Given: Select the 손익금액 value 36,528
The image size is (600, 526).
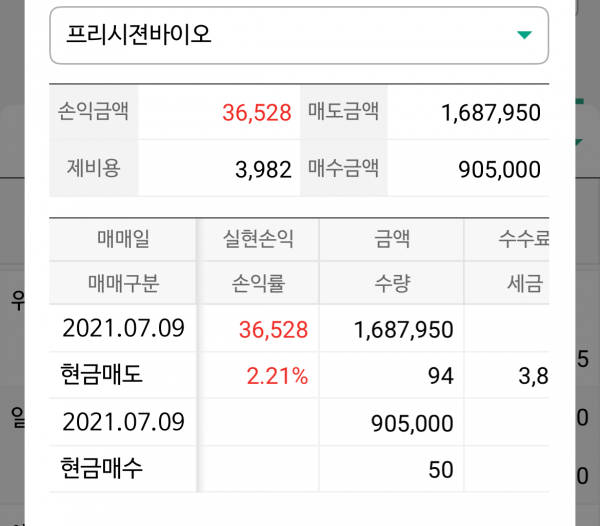Looking at the screenshot, I should [x=256, y=112].
